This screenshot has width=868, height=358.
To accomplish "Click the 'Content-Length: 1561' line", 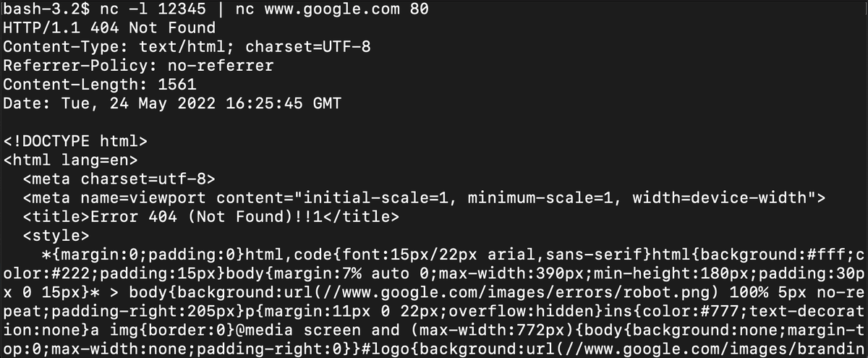I will coord(100,85).
